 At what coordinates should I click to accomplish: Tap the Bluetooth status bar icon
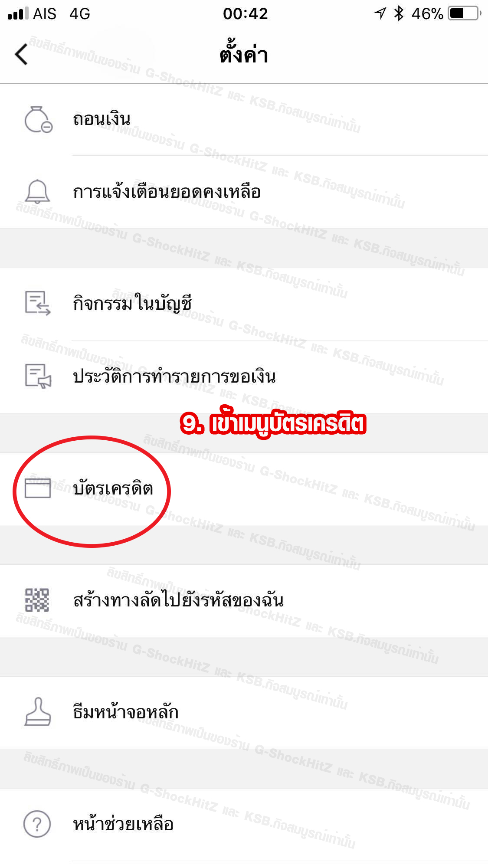pyautogui.click(x=399, y=13)
